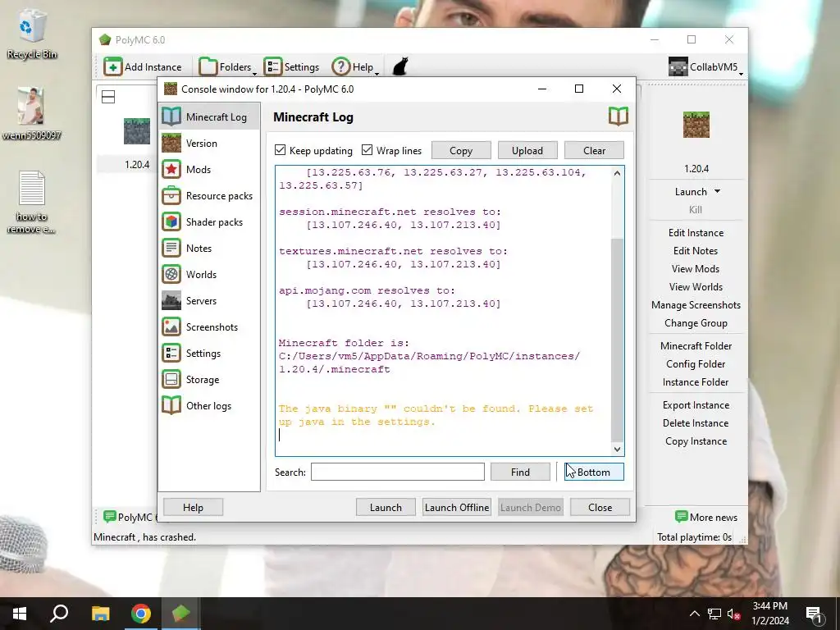This screenshot has height=630, width=840.
Task: Show hidden system tray icons chevron
Action: click(694, 614)
